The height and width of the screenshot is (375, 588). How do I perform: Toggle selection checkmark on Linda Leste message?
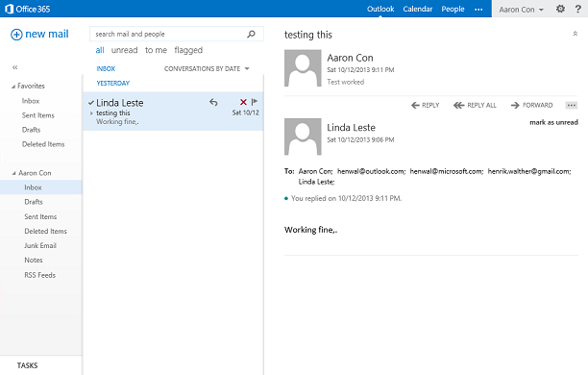(90, 103)
